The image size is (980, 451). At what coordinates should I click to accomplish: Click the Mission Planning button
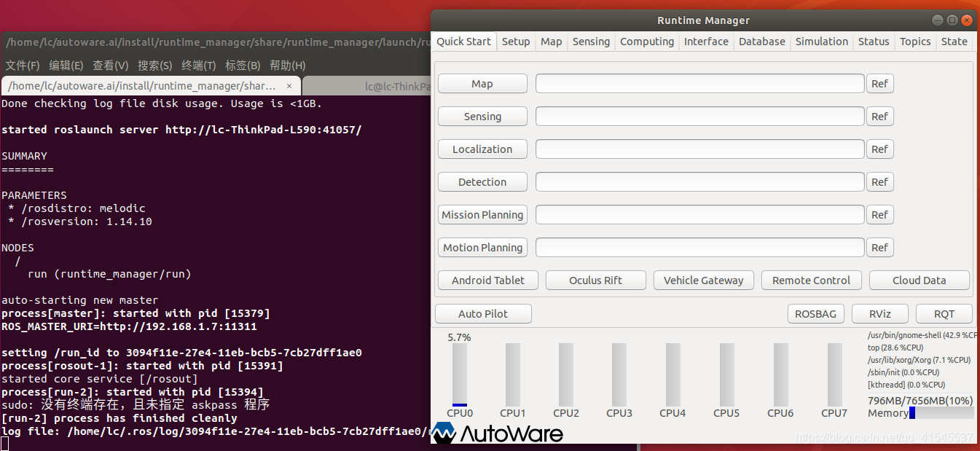(x=482, y=215)
